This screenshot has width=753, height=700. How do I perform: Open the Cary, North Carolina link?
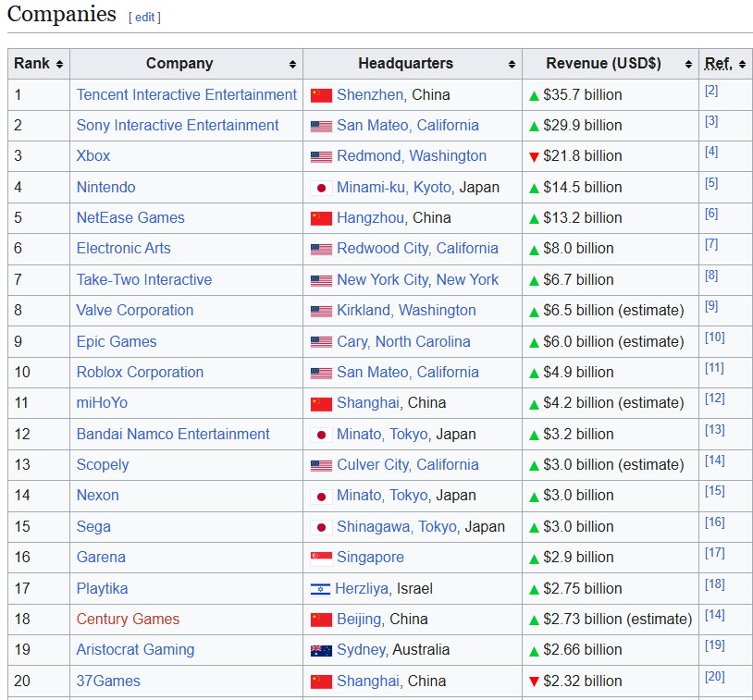(x=403, y=341)
